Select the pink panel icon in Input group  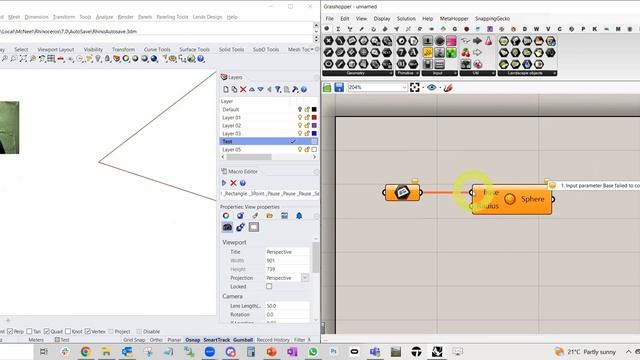[451, 41]
